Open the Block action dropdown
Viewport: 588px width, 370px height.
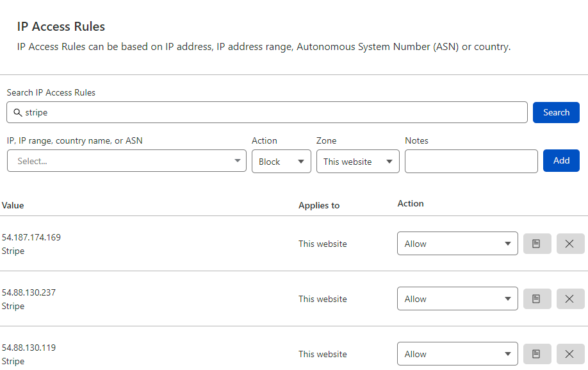(x=281, y=162)
